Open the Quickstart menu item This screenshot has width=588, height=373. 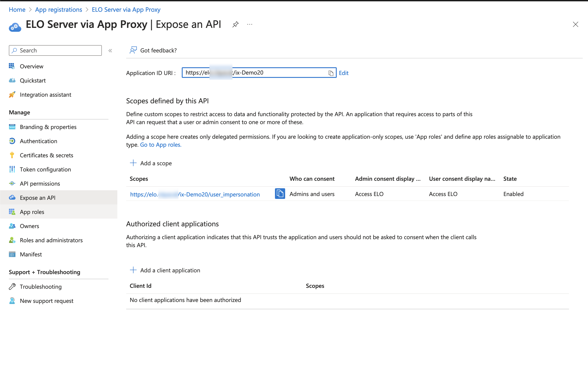click(33, 81)
